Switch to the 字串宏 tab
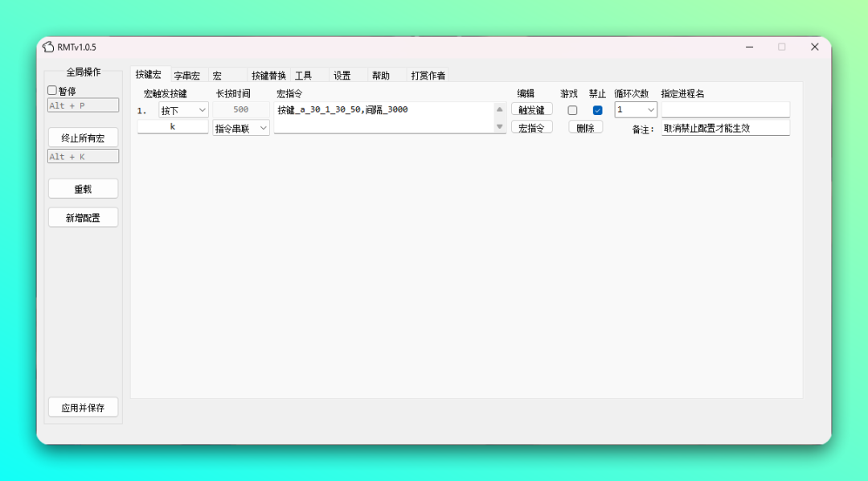Screen dimensions: 868x481 [187, 76]
